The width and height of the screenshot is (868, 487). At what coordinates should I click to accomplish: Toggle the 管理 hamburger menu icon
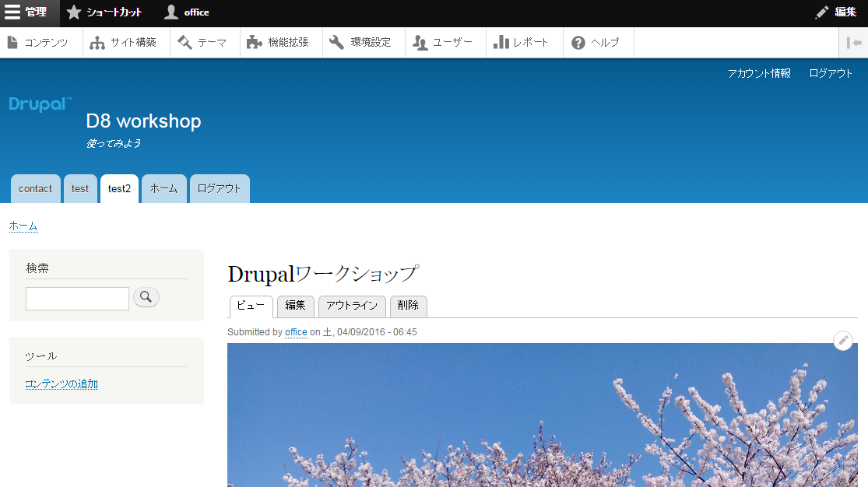click(12, 12)
